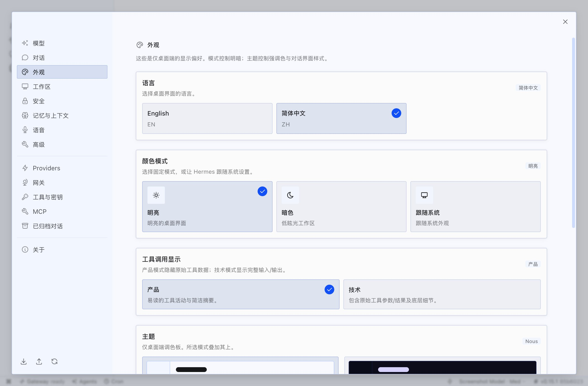The image size is (588, 386).
Task: Pick the dark theme preview thumbnail
Action: click(x=442, y=365)
